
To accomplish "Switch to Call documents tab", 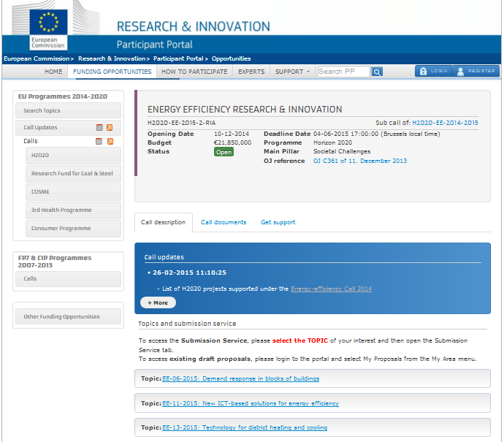I will coord(224,222).
